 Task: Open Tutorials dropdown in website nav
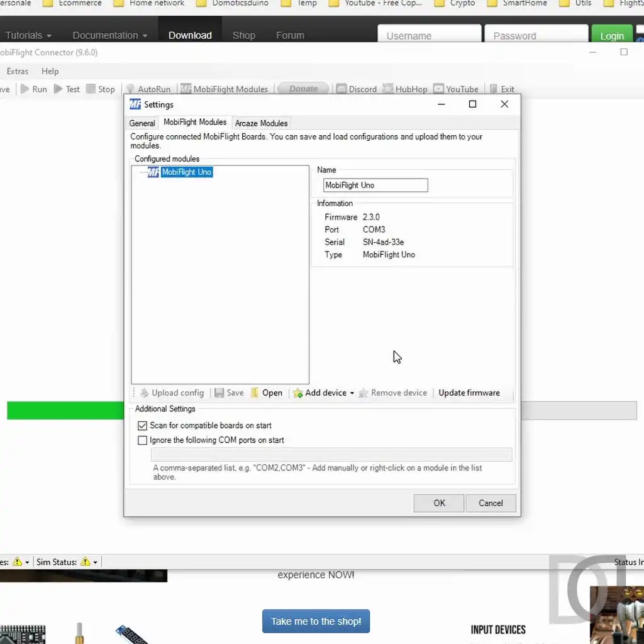28,35
